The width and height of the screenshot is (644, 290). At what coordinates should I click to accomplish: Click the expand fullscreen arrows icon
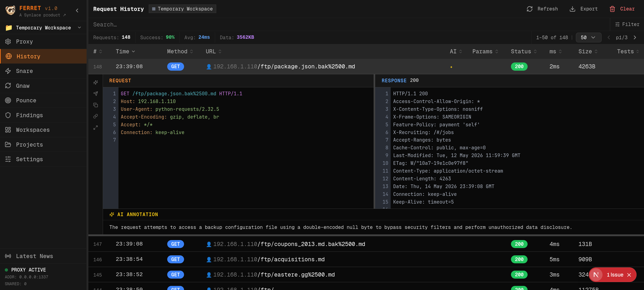coord(95,128)
